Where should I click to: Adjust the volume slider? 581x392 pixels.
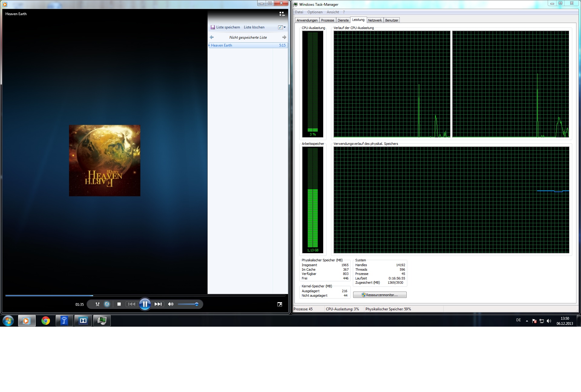[x=188, y=304]
